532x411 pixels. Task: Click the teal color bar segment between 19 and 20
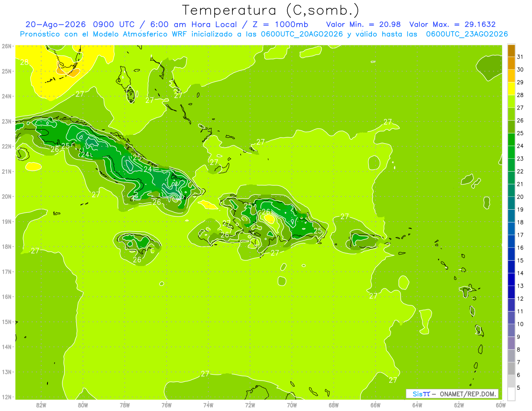point(511,203)
